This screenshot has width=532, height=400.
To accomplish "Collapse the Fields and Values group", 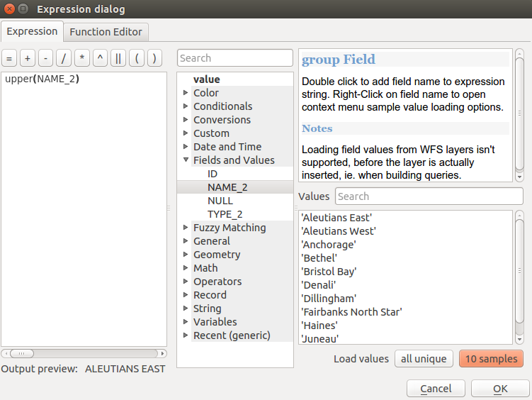I will 186,160.
